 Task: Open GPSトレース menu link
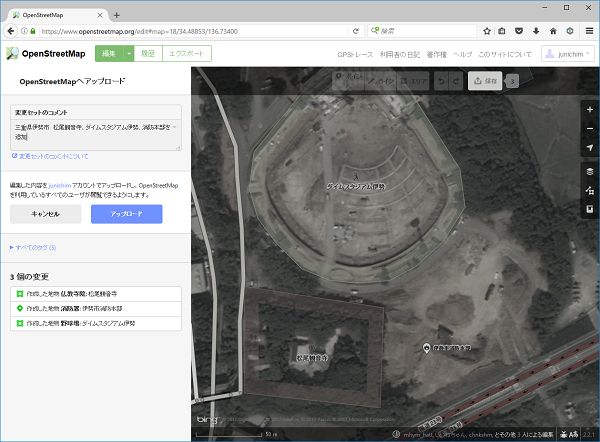pyautogui.click(x=355, y=54)
